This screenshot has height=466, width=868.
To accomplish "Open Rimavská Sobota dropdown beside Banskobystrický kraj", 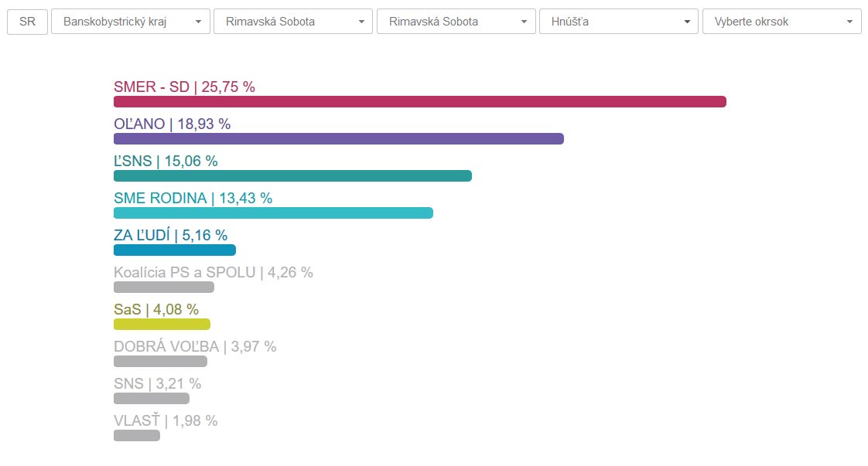I will tap(292, 22).
